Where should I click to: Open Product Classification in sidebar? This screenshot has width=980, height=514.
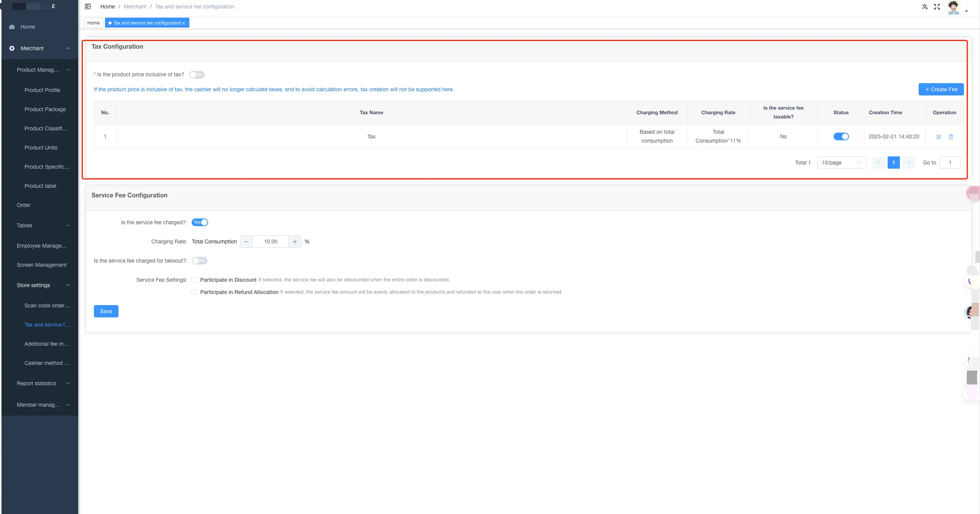click(x=46, y=128)
